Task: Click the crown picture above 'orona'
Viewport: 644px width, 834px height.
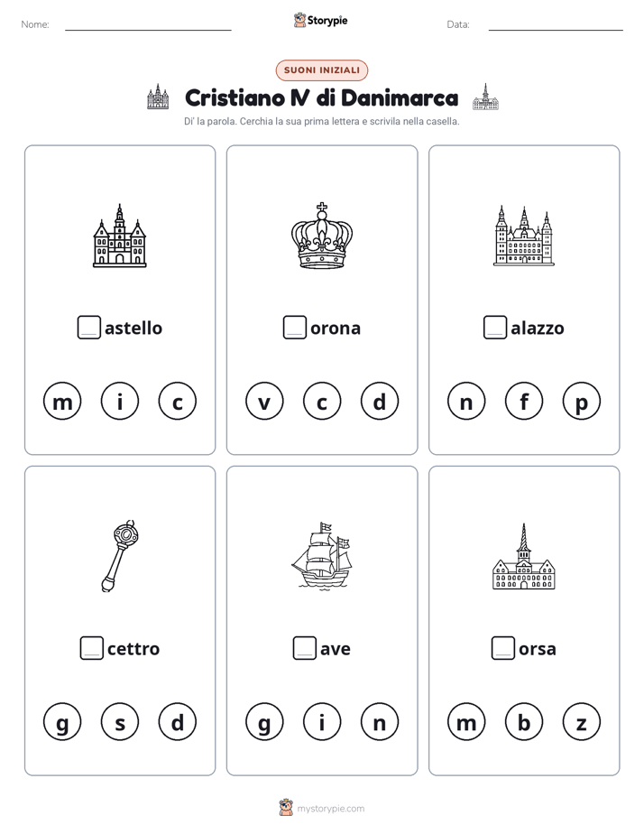Action: (322, 235)
